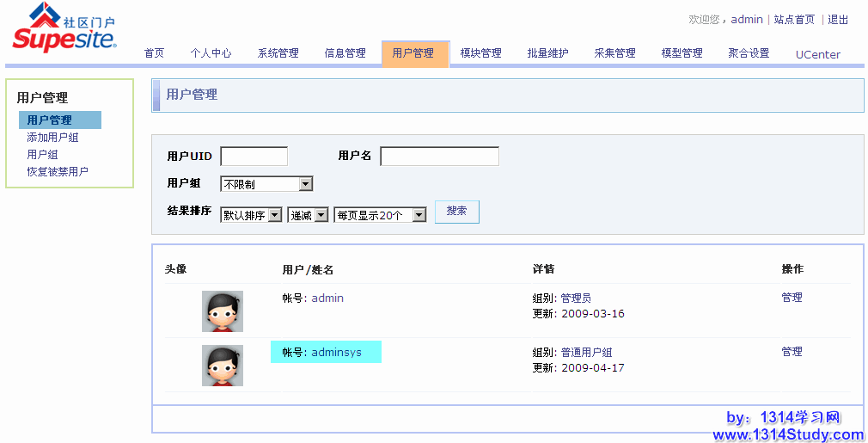Go to the UCenter tab
Viewport: 868px width, 443px height.
click(817, 54)
